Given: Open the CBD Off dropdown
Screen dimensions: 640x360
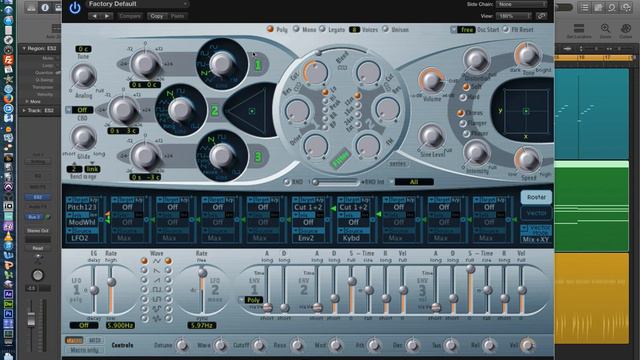Looking at the screenshot, I should coord(79,110).
